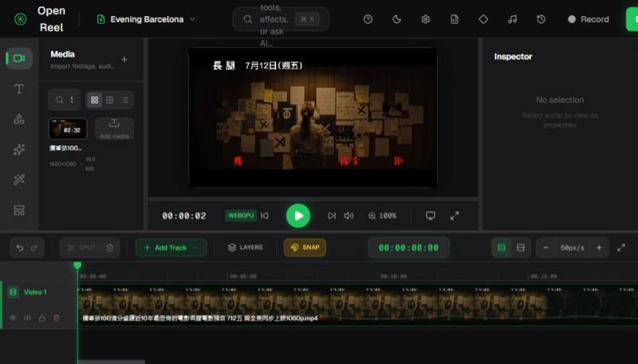
Task: Click the Open Reel logo icon
Action: coord(21,19)
